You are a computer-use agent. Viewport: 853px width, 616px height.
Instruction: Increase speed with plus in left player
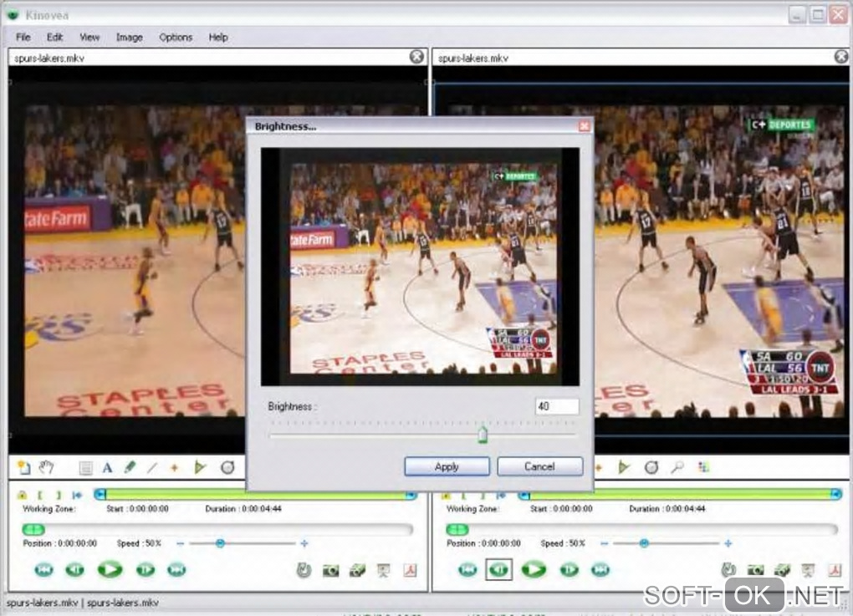pyautogui.click(x=304, y=543)
